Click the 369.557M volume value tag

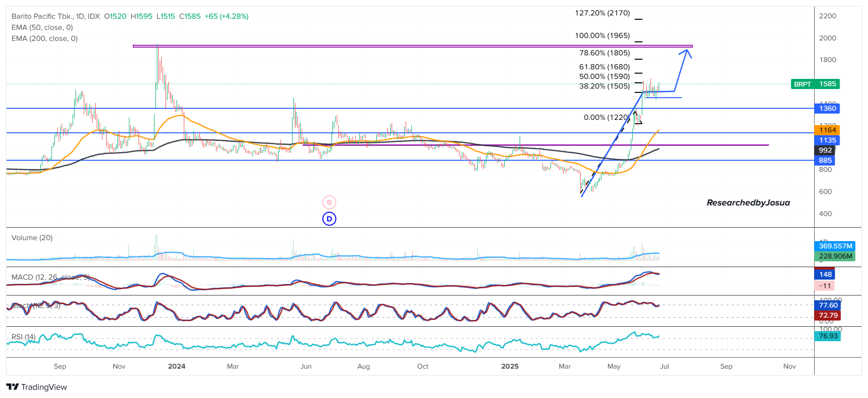[x=835, y=246]
